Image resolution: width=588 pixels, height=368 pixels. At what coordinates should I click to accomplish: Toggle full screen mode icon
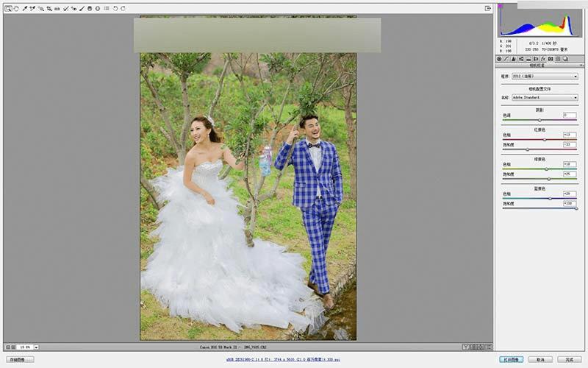pos(488,8)
